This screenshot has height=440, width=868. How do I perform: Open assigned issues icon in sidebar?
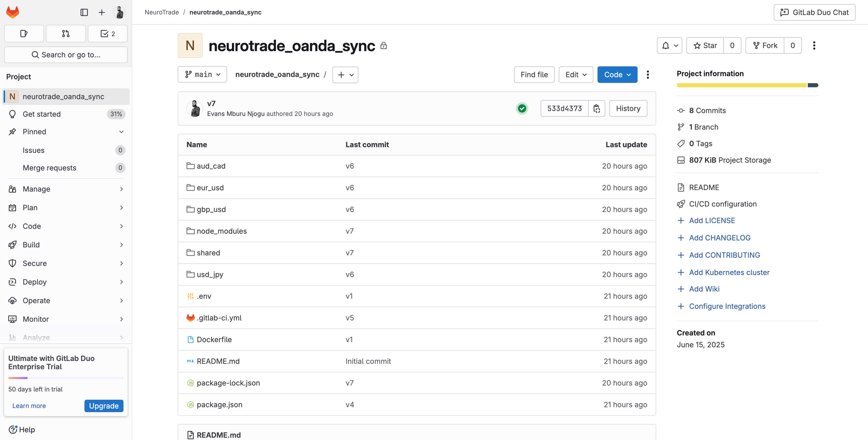coord(24,34)
